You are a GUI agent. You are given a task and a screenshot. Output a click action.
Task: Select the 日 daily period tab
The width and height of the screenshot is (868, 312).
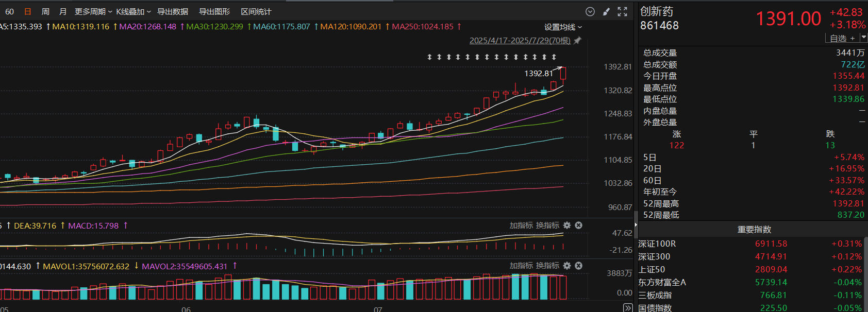[x=28, y=11]
